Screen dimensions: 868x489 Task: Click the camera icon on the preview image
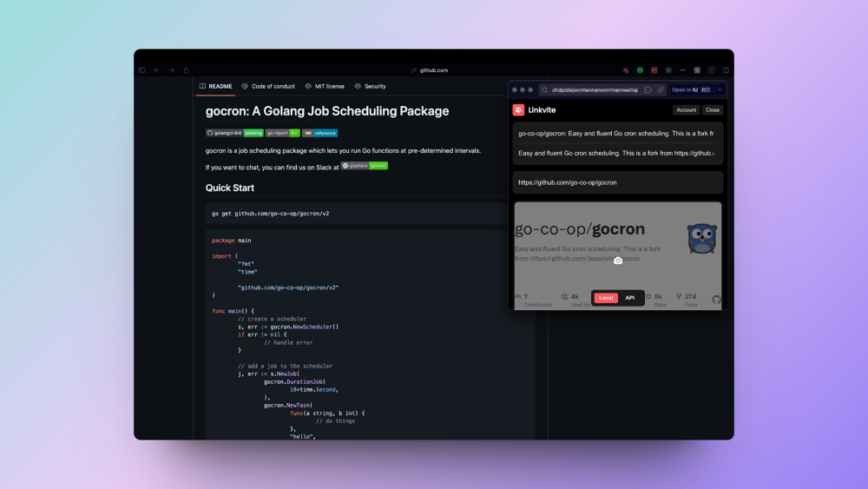point(618,261)
